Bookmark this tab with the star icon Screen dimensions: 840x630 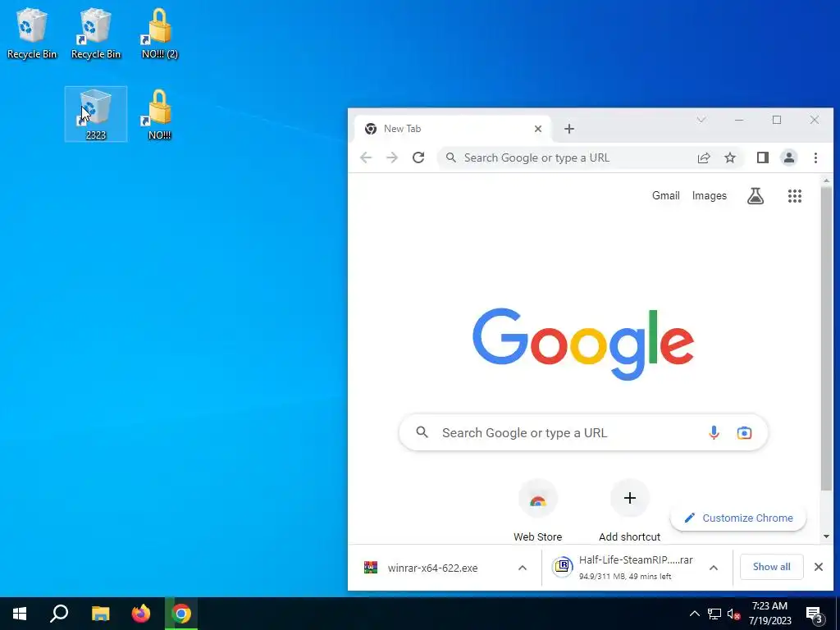pyautogui.click(x=730, y=157)
